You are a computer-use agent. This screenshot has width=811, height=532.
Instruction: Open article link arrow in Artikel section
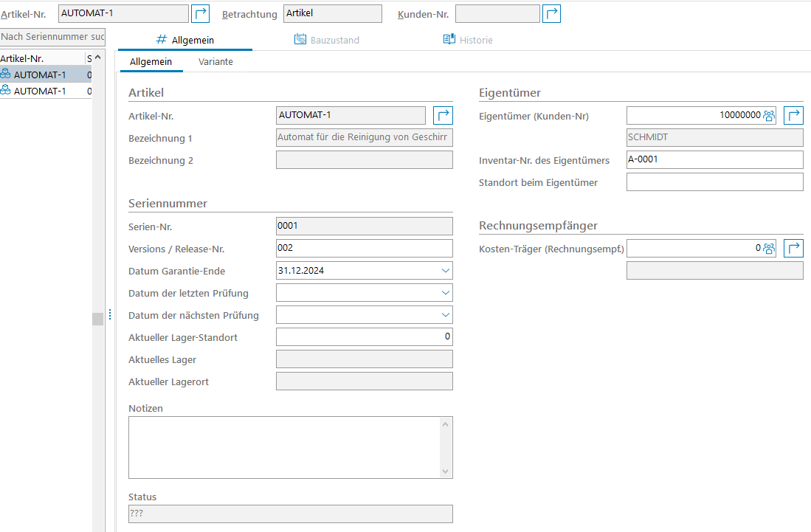tap(443, 116)
